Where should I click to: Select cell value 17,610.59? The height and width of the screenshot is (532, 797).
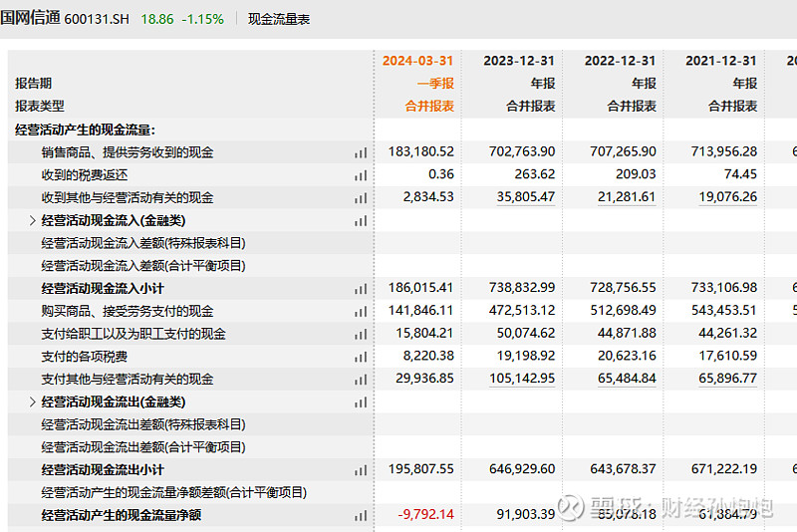coord(728,356)
